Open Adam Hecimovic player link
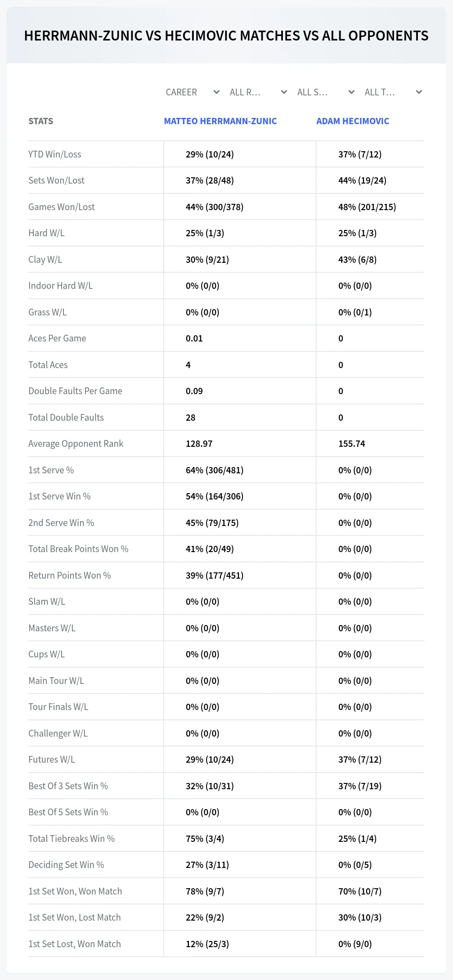Viewport: 453px width, 980px height. click(x=353, y=121)
